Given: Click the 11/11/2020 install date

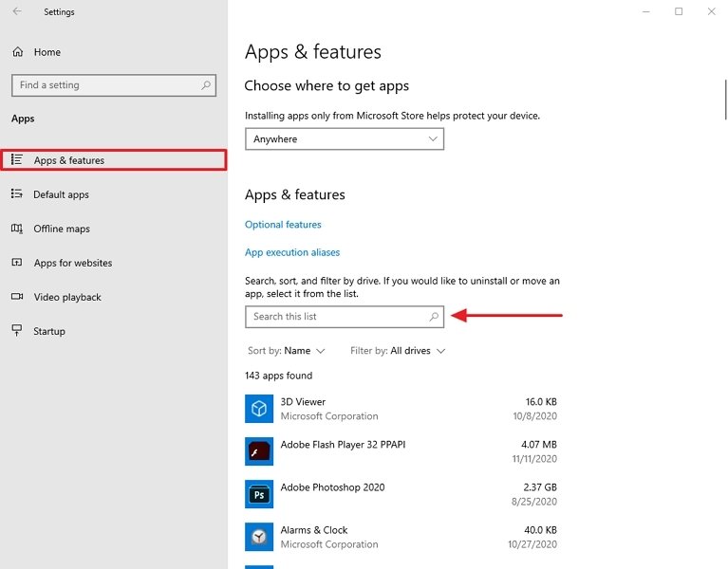Looking at the screenshot, I should [x=534, y=459].
